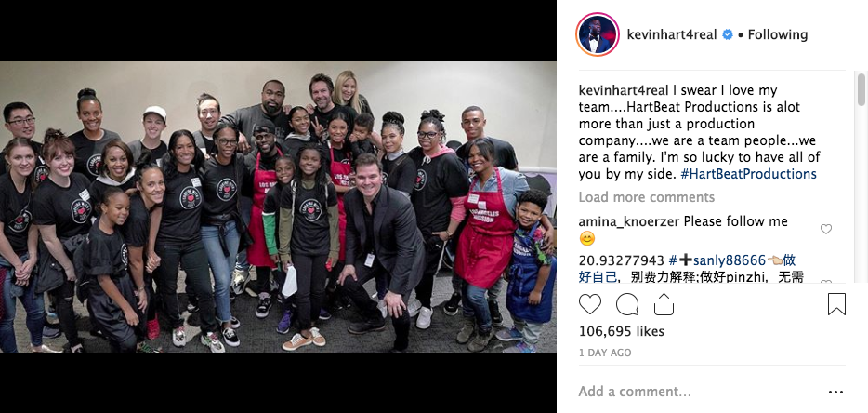Visit amina_knoerzer's profile
Viewport: 868px width, 413px height.
pos(629,221)
